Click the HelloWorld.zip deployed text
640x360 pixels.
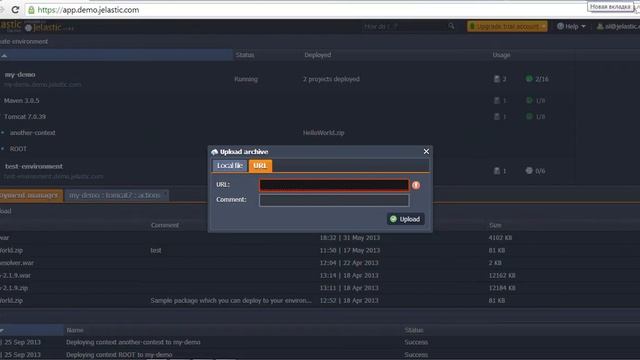tap(323, 133)
